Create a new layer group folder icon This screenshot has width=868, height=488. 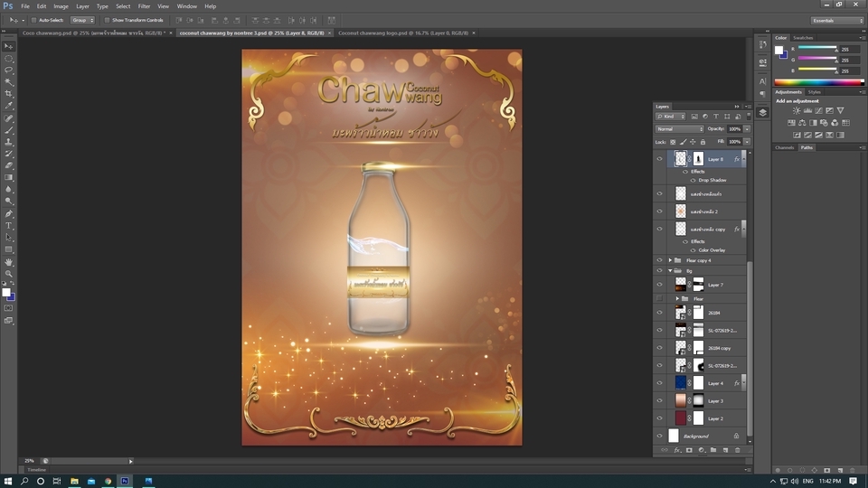(x=713, y=450)
